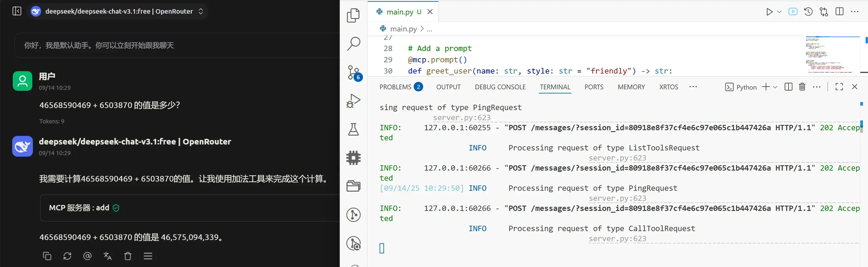Click the '# Add a prompt' comment line
The image size is (868, 267).
(440, 48)
